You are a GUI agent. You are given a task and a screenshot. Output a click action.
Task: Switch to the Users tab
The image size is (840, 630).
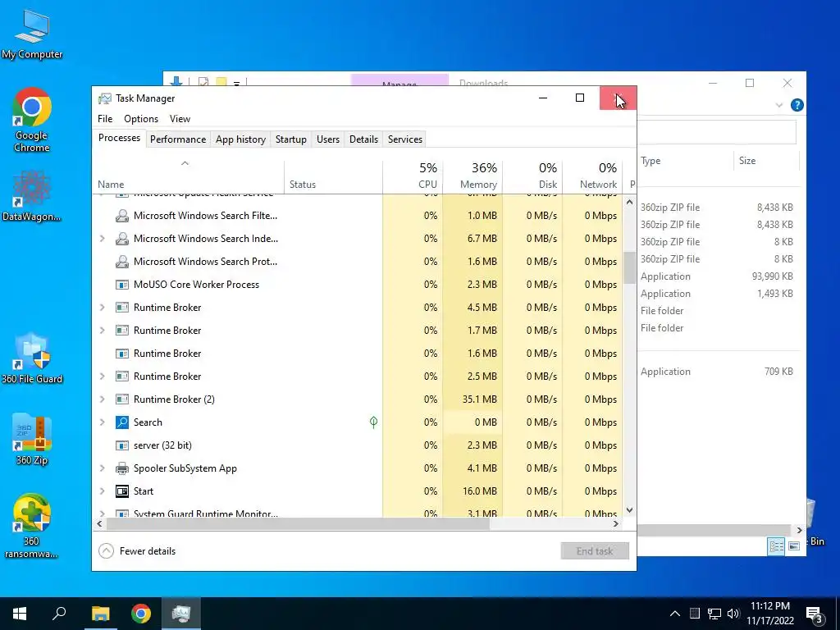click(x=328, y=139)
